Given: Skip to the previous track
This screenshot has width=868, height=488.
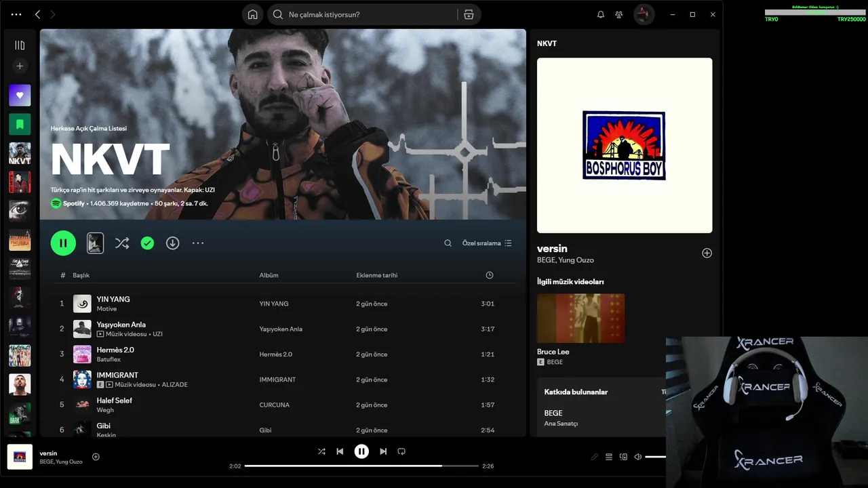Looking at the screenshot, I should [340, 451].
